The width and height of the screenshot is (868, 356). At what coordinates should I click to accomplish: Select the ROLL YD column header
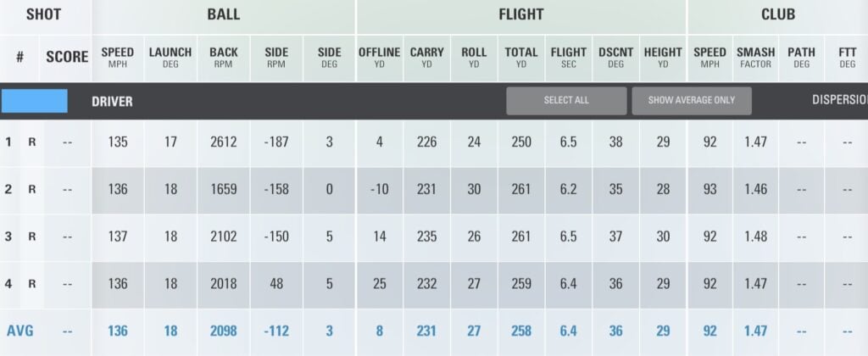pyautogui.click(x=474, y=57)
